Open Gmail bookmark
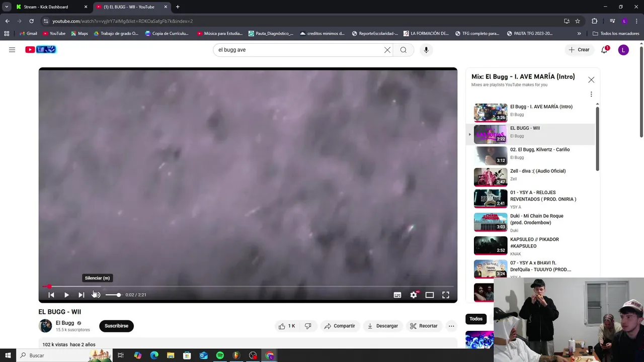Image resolution: width=644 pixels, height=362 pixels. point(28,34)
